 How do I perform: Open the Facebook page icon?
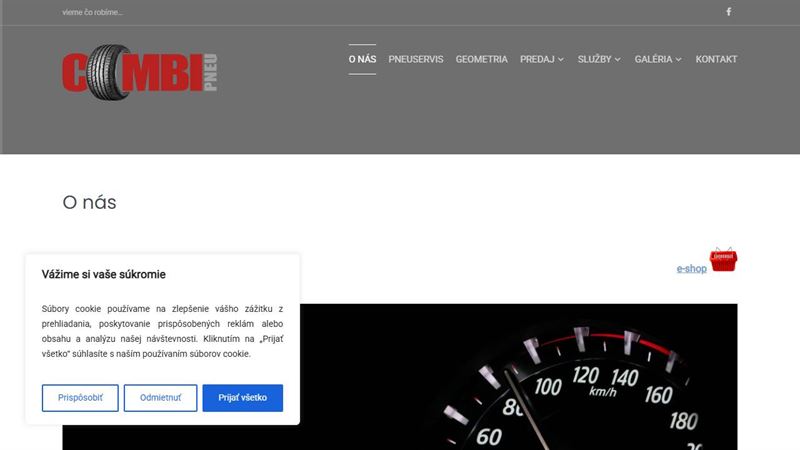point(729,12)
